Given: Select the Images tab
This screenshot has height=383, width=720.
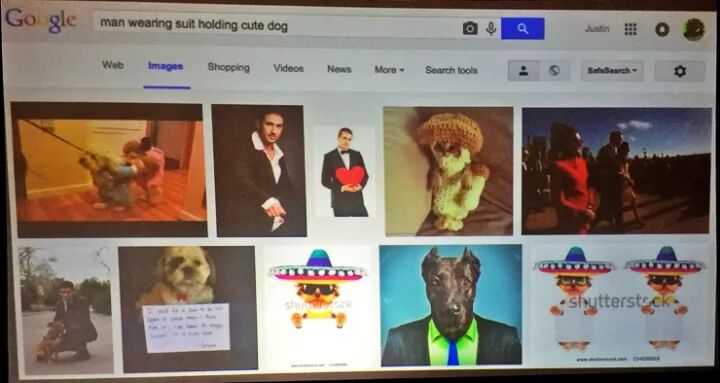Looking at the screenshot, I should pos(166,67).
